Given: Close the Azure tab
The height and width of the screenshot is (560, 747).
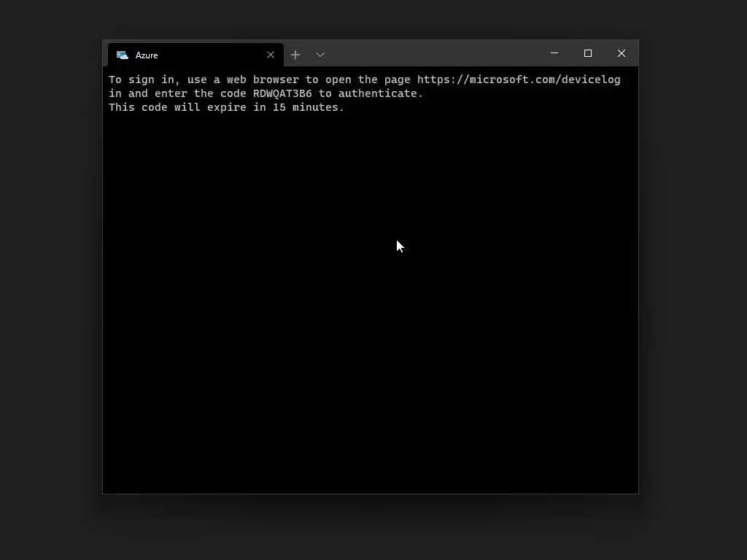Looking at the screenshot, I should 271,55.
